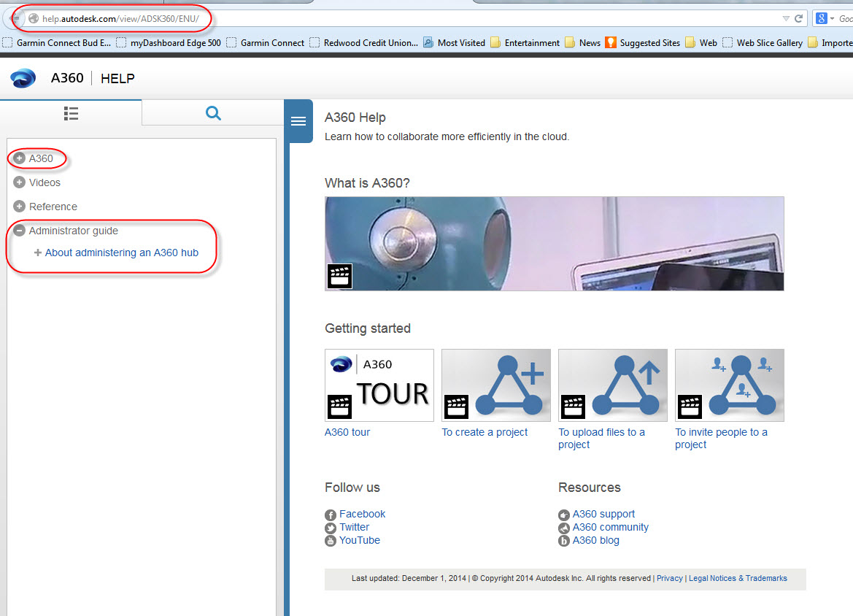The image size is (853, 616).
Task: Click the clapper icon on the A360 video
Action: (x=339, y=276)
